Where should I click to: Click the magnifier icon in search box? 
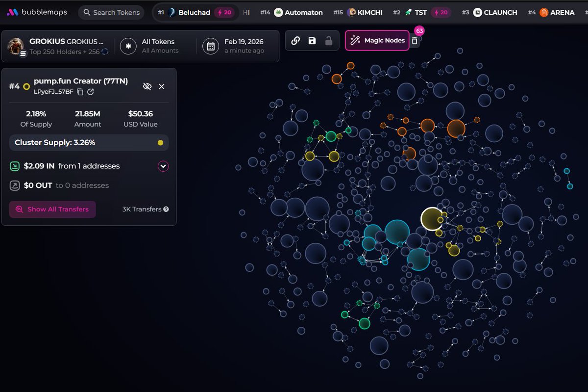(x=87, y=12)
